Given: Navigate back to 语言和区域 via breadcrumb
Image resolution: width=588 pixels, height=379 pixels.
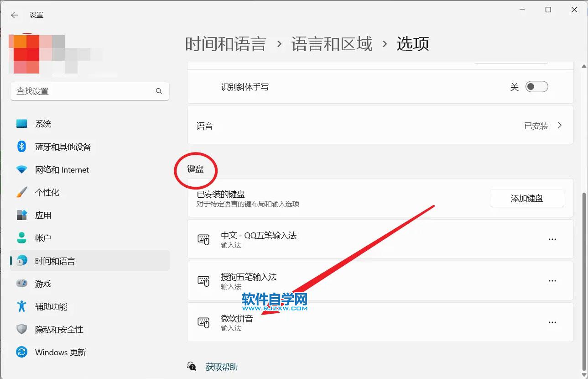Looking at the screenshot, I should point(333,43).
